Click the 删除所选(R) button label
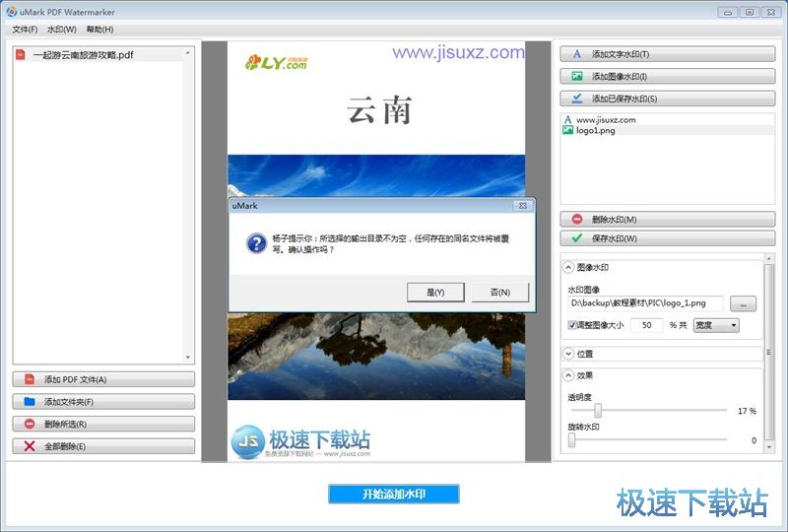The height and width of the screenshot is (532, 788). pyautogui.click(x=65, y=425)
